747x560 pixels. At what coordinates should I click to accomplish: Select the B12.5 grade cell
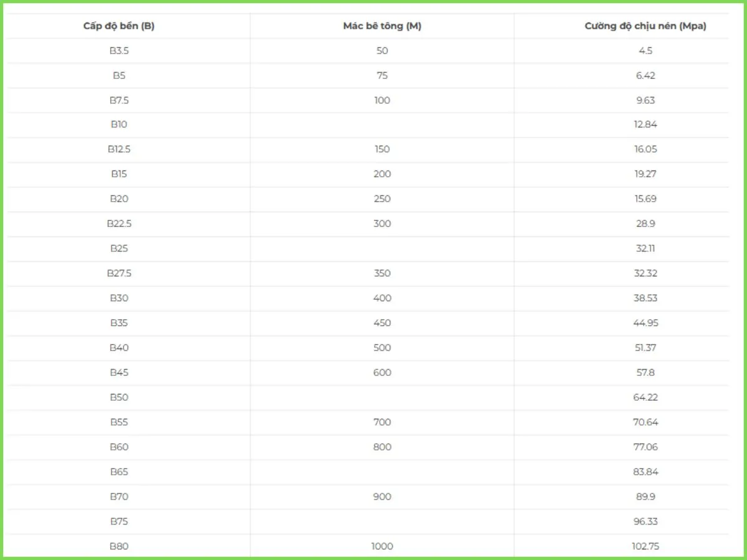[119, 149]
